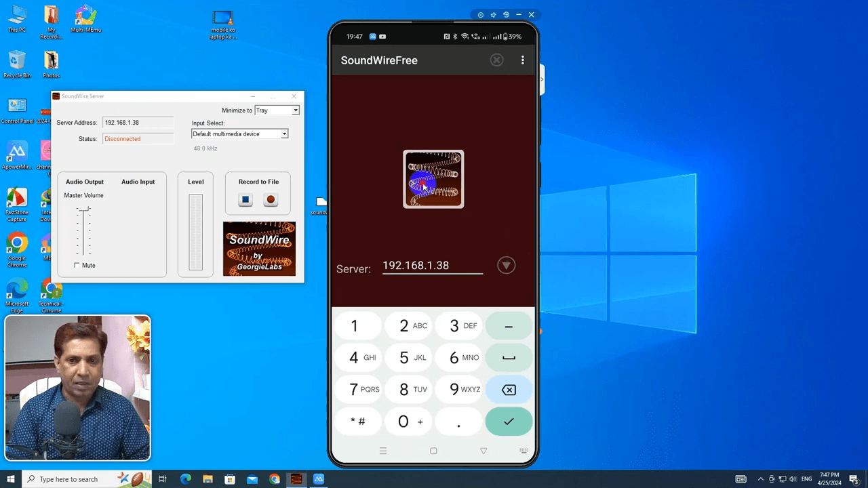
Task: Tap the minus key on phone keypad
Action: [509, 326]
